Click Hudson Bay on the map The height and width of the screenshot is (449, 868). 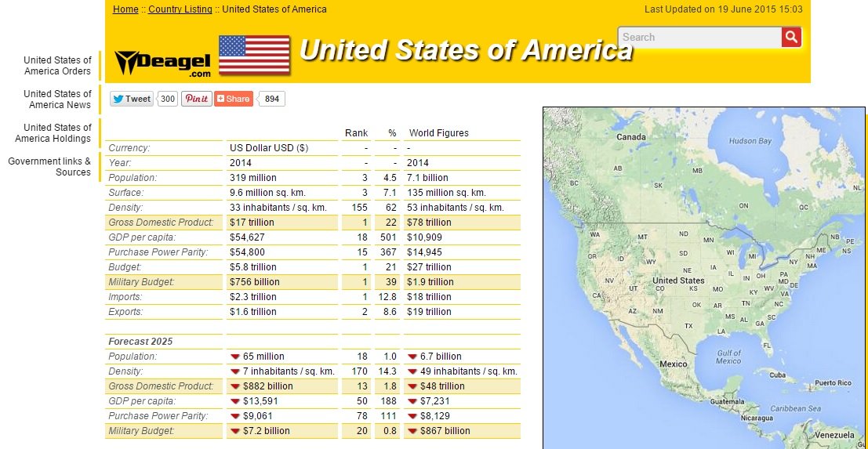coord(750,141)
